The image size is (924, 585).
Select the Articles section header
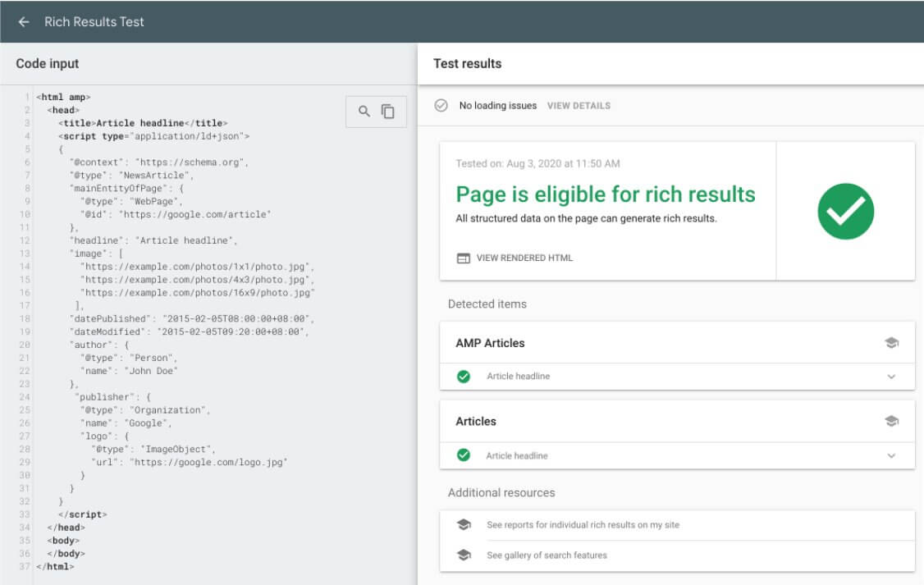476,421
